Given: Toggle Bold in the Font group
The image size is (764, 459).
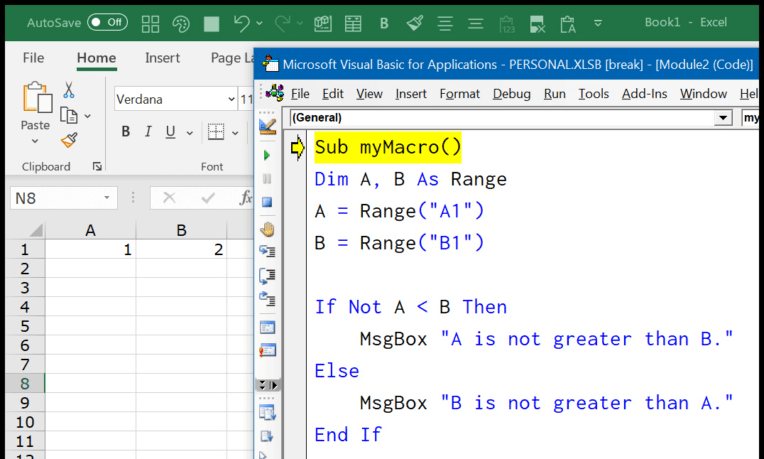Looking at the screenshot, I should point(126,132).
